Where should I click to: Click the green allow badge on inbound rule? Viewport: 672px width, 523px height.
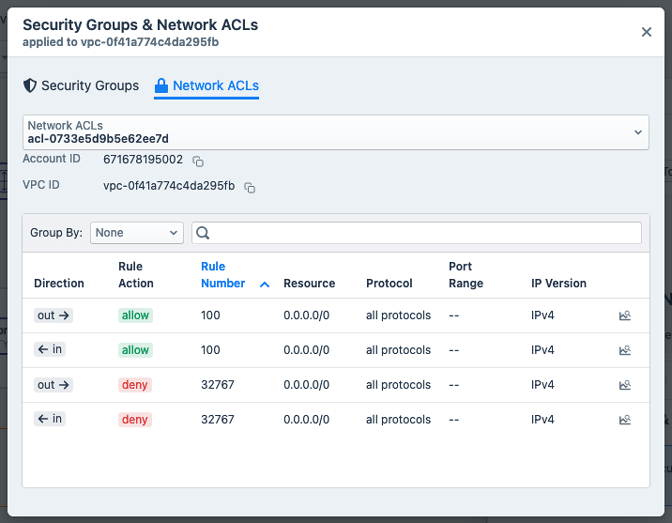[x=135, y=351]
